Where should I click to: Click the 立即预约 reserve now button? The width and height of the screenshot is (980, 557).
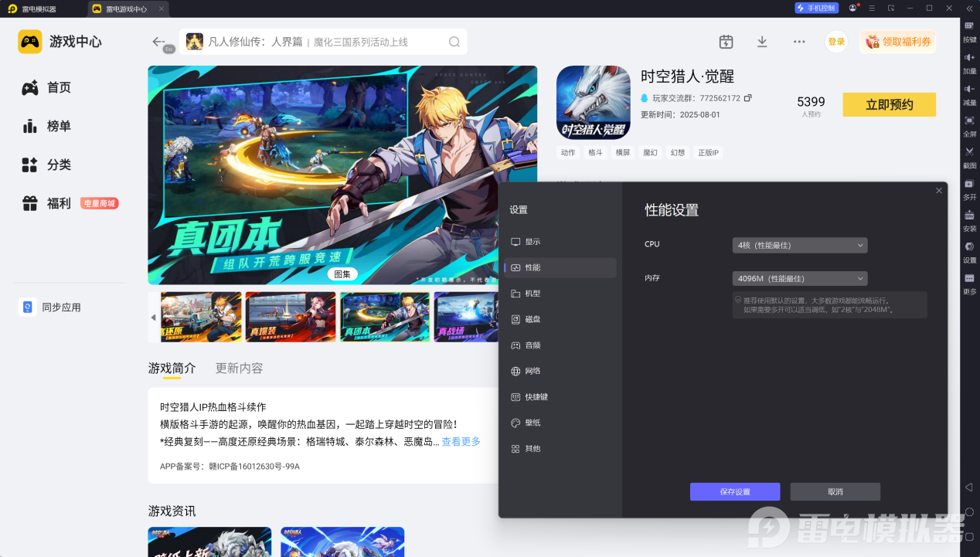click(889, 104)
